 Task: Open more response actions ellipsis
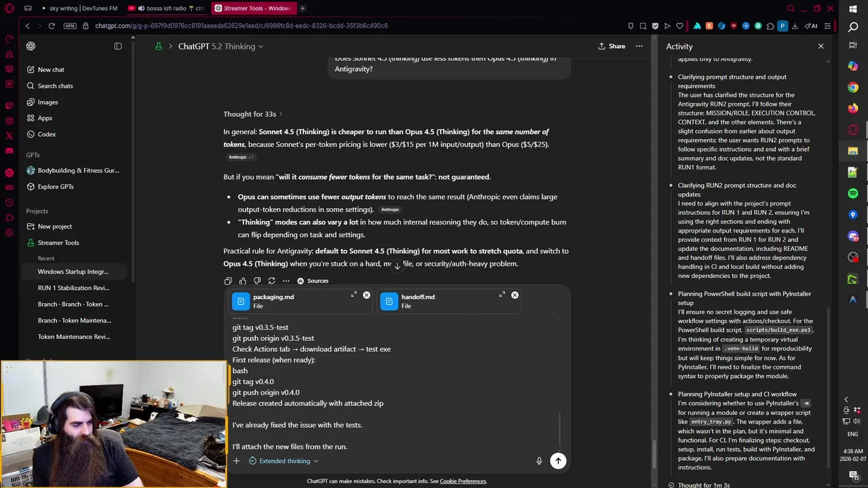click(286, 281)
